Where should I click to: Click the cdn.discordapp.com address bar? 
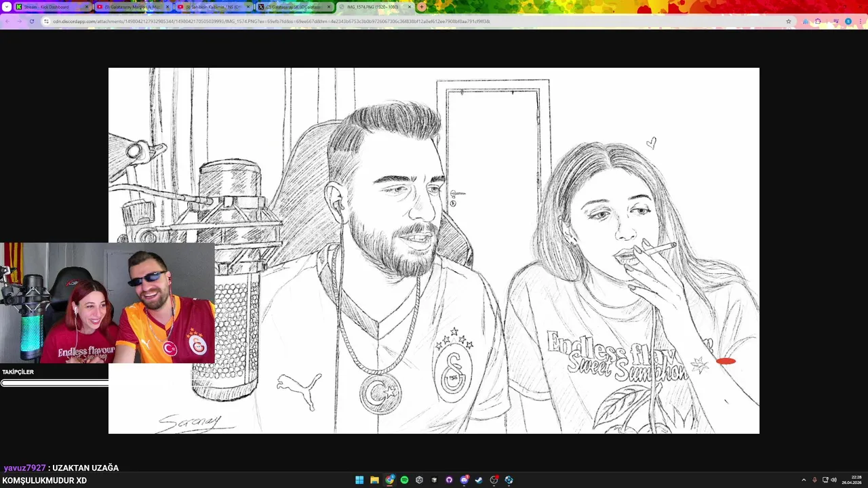tap(417, 21)
